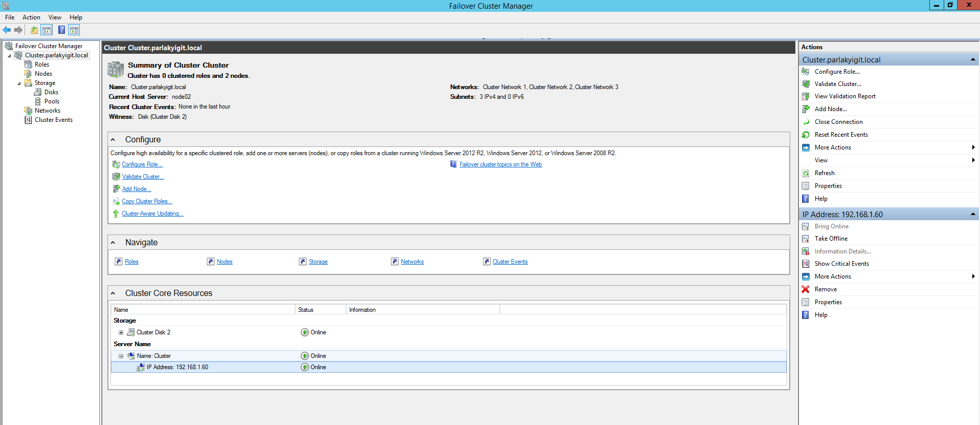Click the Take Offline icon
Screen dimensions: 980x425
tap(806, 239)
